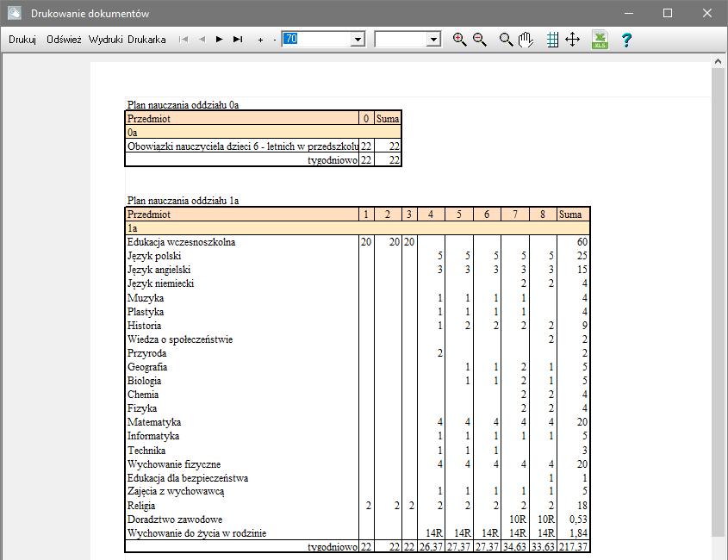Click the Suma value 60 for Edukacja wczesnoszkolna

coord(582,242)
